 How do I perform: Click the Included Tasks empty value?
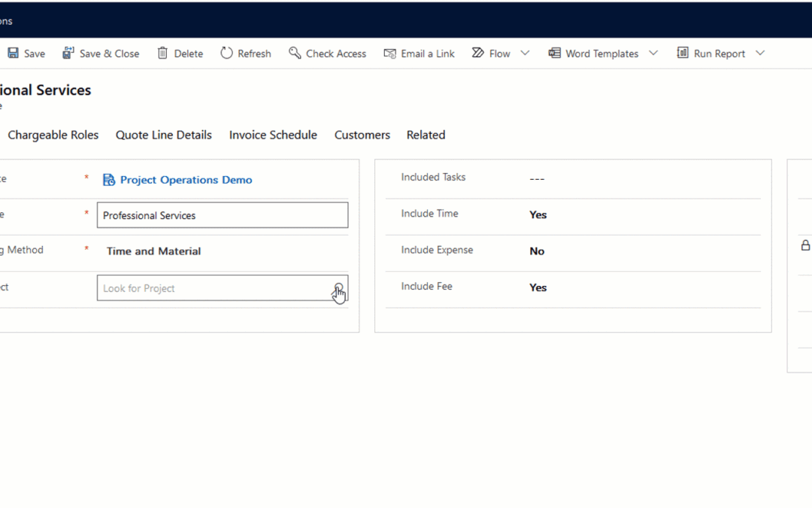(537, 179)
